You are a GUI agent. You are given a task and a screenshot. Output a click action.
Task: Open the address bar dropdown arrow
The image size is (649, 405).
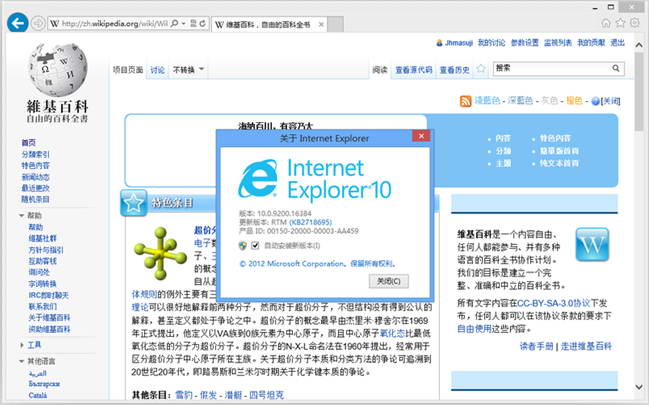pos(184,24)
